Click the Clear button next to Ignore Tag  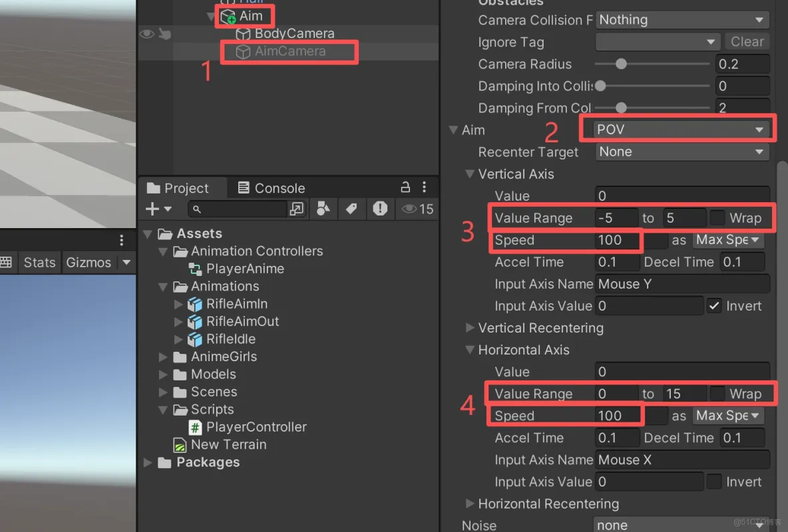[746, 41]
